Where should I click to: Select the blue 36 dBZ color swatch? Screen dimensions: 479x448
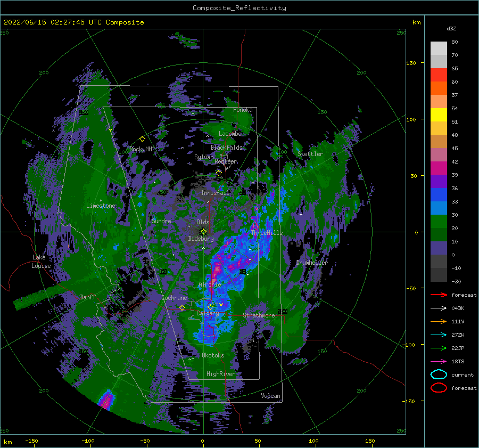pos(439,194)
